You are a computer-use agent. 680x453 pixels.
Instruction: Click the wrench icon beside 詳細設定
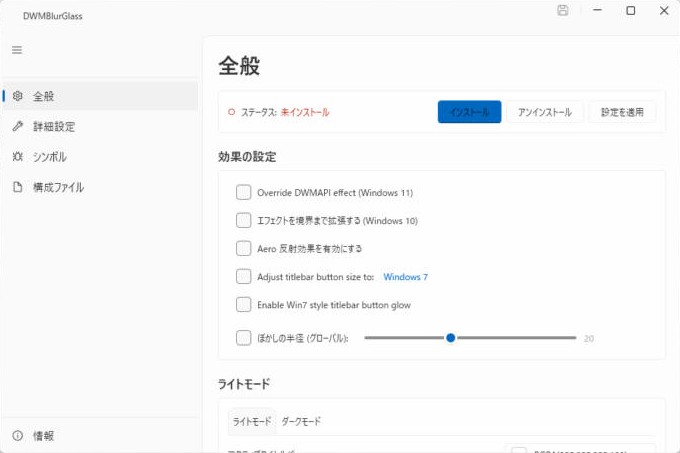[x=17, y=126]
